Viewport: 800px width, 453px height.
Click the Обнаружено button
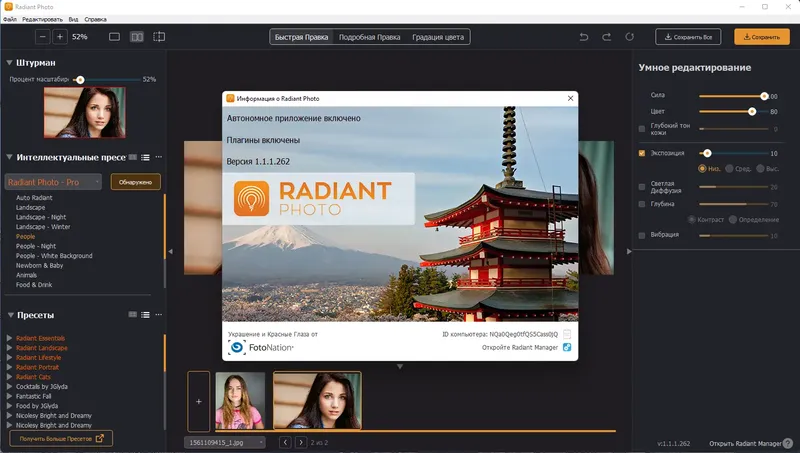pyautogui.click(x=135, y=182)
